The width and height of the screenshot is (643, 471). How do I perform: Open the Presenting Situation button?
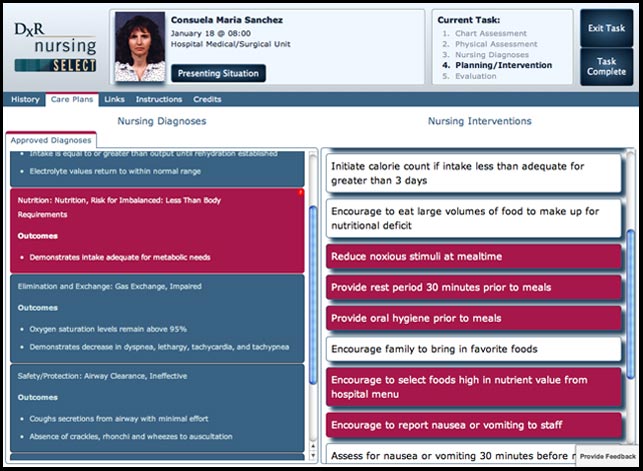tap(218, 73)
